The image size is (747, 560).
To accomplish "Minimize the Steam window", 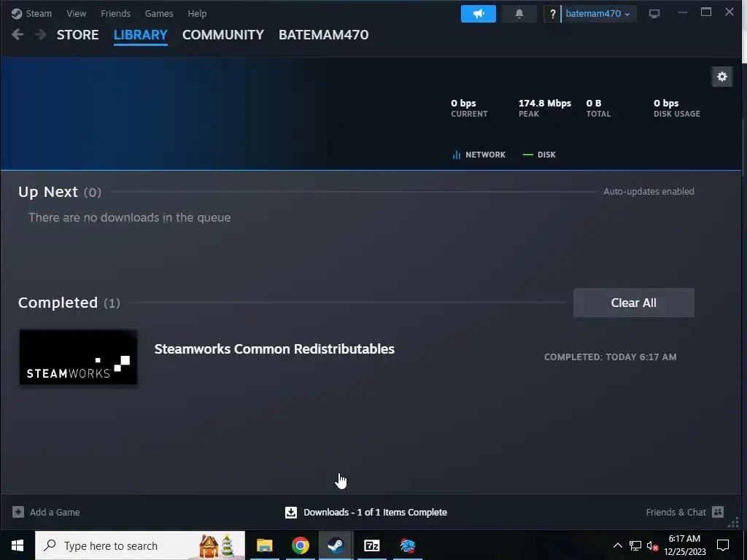I will [683, 12].
